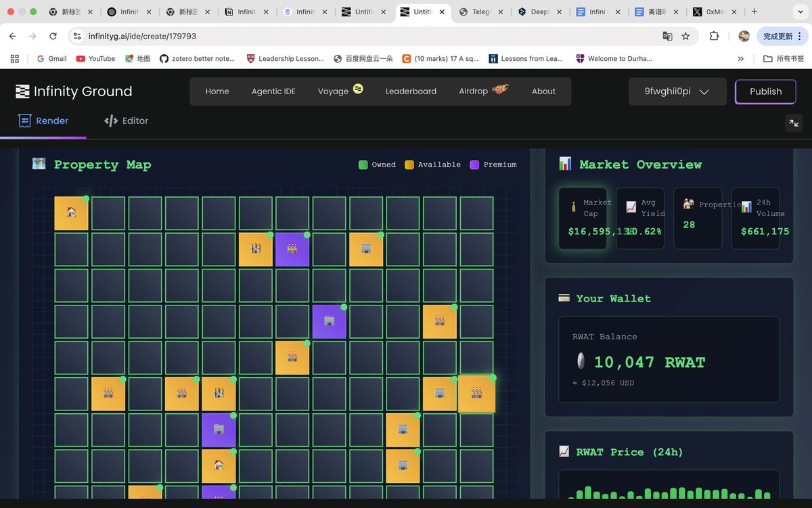Click the Publish button
Image resolution: width=812 pixels, height=508 pixels.
(765, 91)
